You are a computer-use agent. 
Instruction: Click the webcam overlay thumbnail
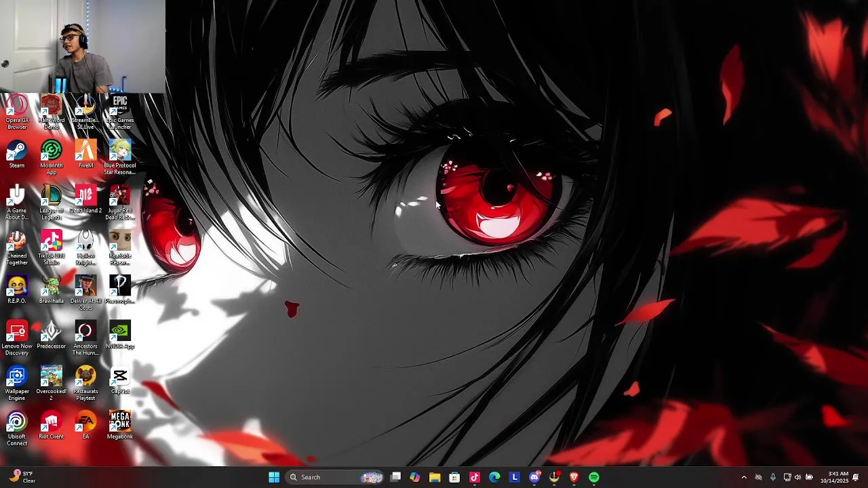point(83,46)
